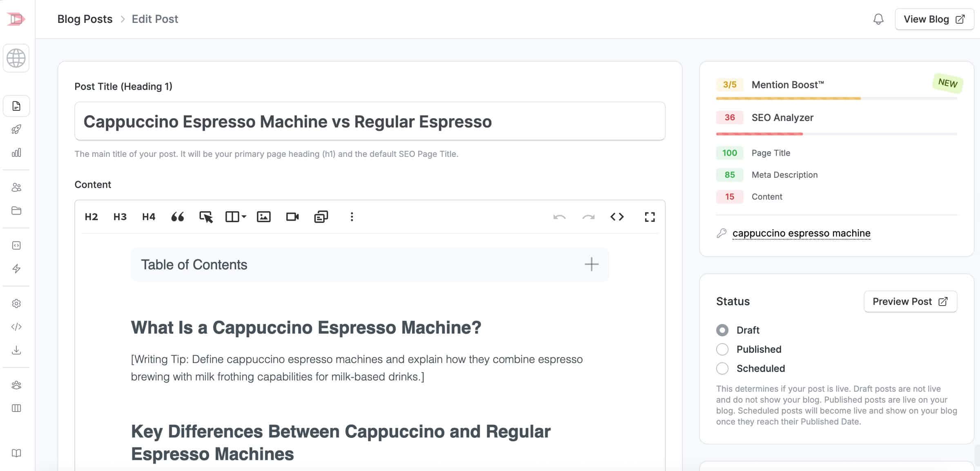The width and height of the screenshot is (980, 471).
Task: Open the book icon at sidebar bottom
Action: point(16,453)
